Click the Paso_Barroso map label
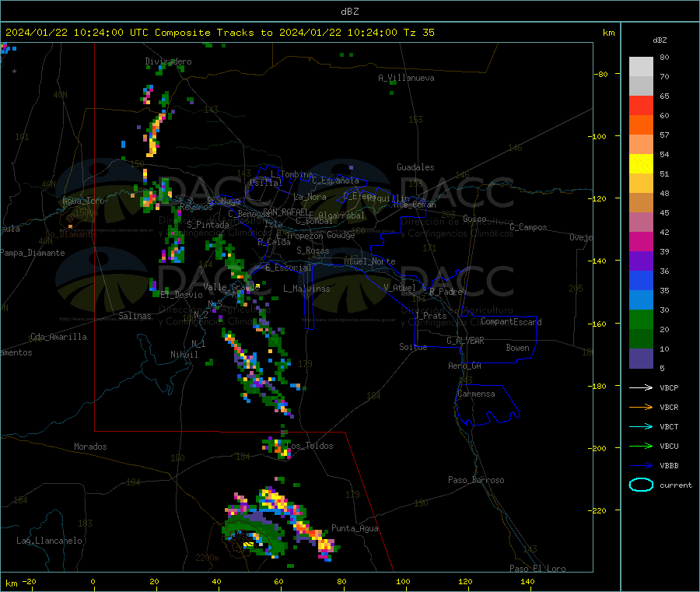Viewport: 700px width, 592px height. 476,480
